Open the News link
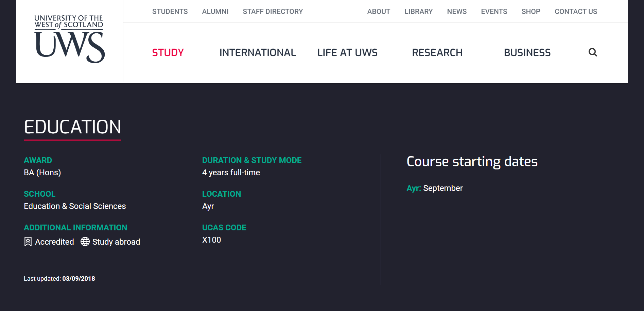644x311 pixels. tap(457, 12)
